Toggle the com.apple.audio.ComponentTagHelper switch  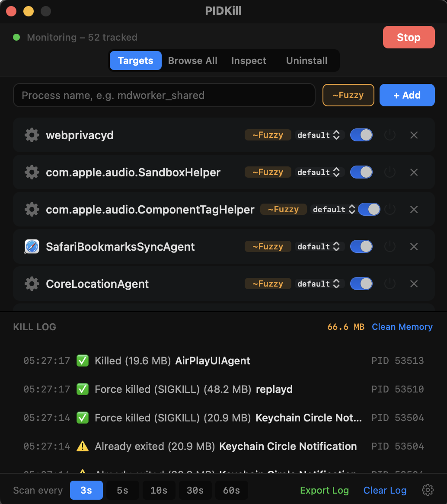[x=369, y=210]
